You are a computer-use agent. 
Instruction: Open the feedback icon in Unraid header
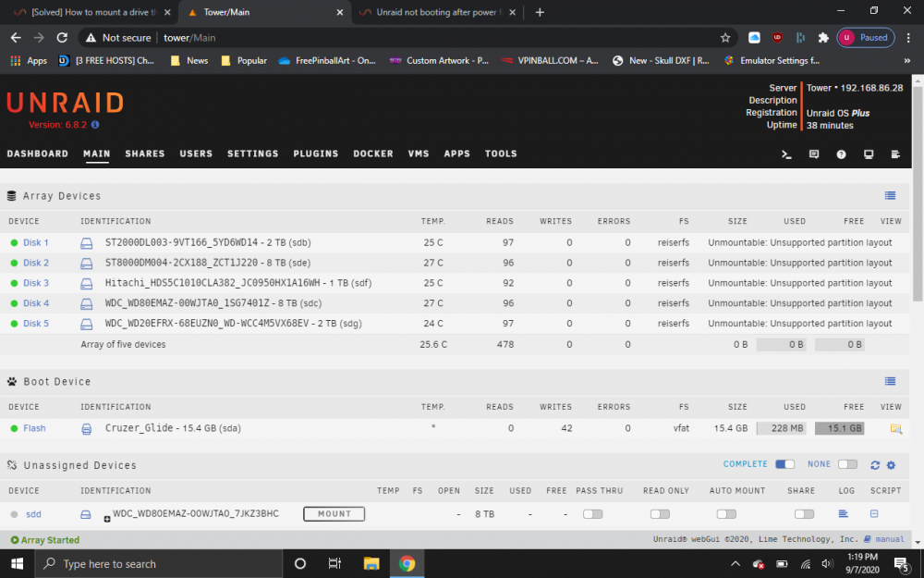(814, 154)
